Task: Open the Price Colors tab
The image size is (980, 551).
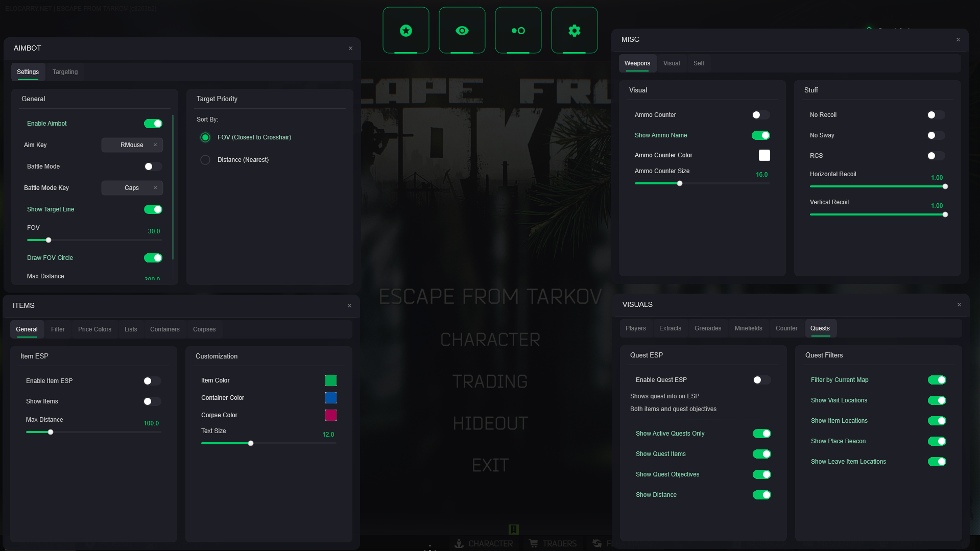Action: point(94,329)
